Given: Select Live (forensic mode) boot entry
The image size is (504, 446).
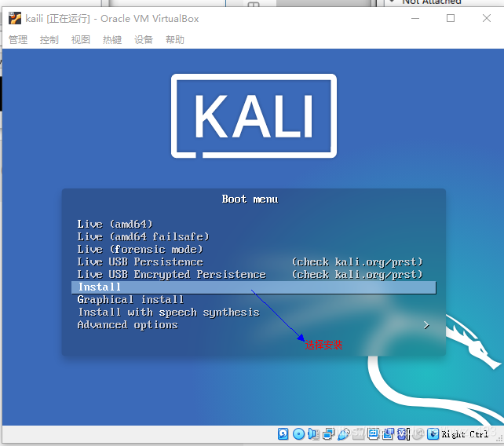Looking at the screenshot, I should coord(140,249).
